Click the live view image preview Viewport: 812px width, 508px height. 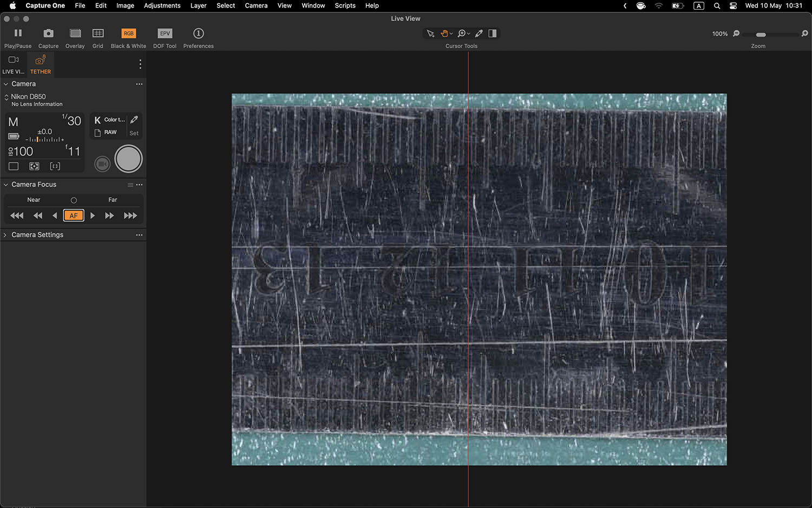tap(479, 279)
